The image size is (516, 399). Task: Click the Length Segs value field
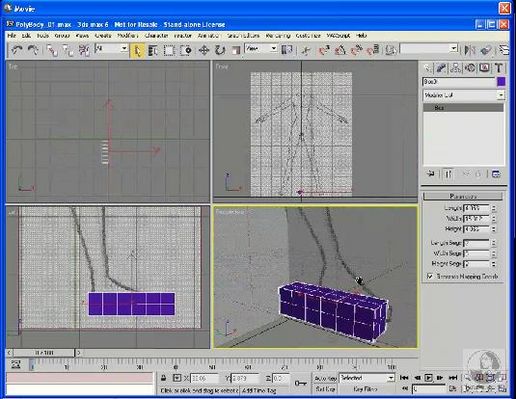(x=476, y=243)
